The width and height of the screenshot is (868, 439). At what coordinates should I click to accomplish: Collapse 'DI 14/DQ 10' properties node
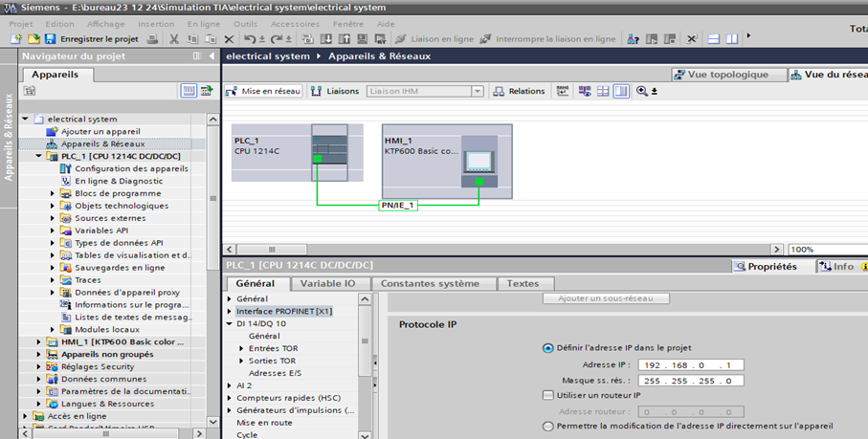tap(230, 324)
